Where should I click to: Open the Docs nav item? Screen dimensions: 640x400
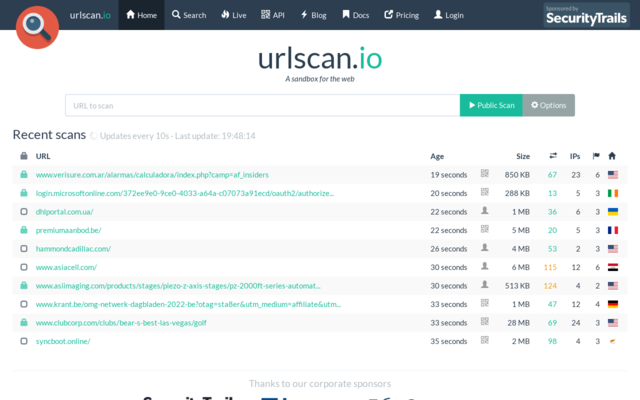coord(356,15)
